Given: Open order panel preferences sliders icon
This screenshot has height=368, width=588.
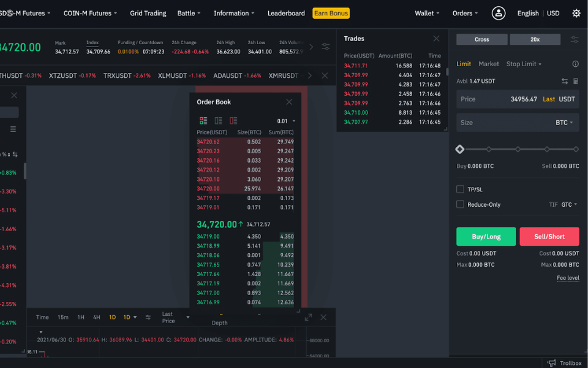Looking at the screenshot, I should (x=574, y=39).
